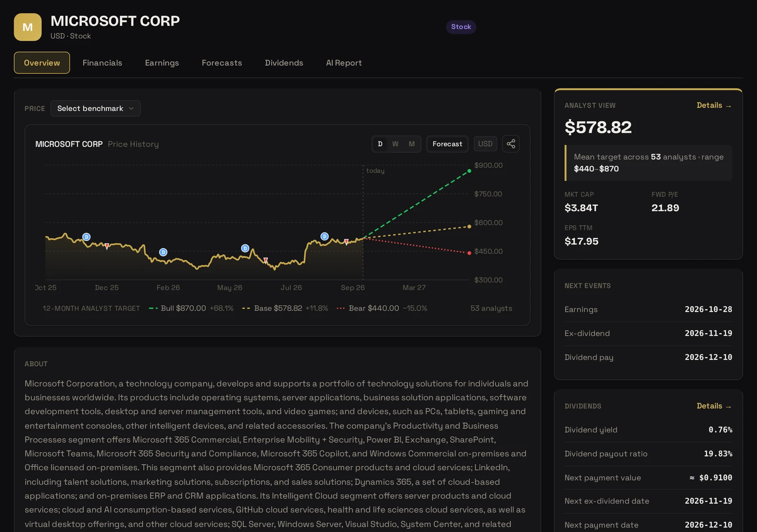Open Analyst View Details link

click(x=714, y=105)
